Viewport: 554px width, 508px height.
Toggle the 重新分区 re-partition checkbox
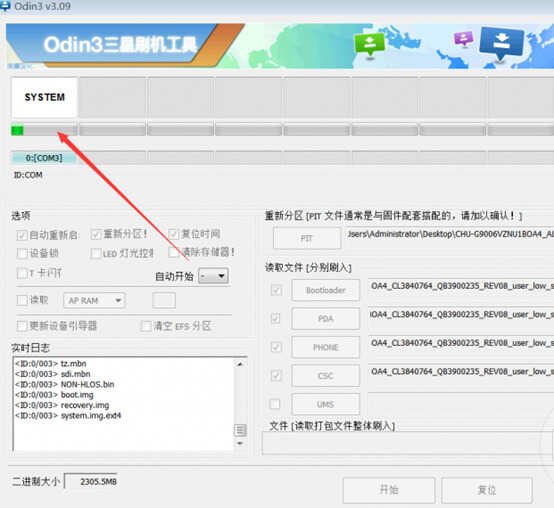pyautogui.click(x=96, y=234)
